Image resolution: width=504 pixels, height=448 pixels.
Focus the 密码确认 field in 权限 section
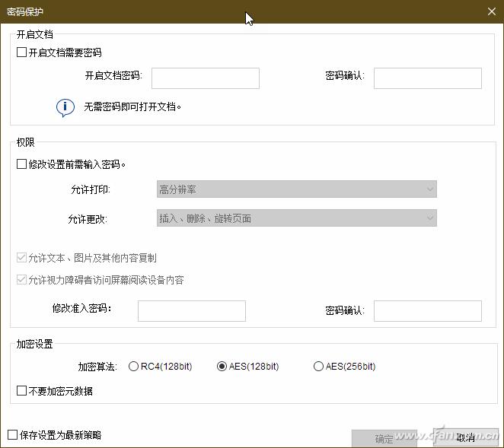pos(427,311)
